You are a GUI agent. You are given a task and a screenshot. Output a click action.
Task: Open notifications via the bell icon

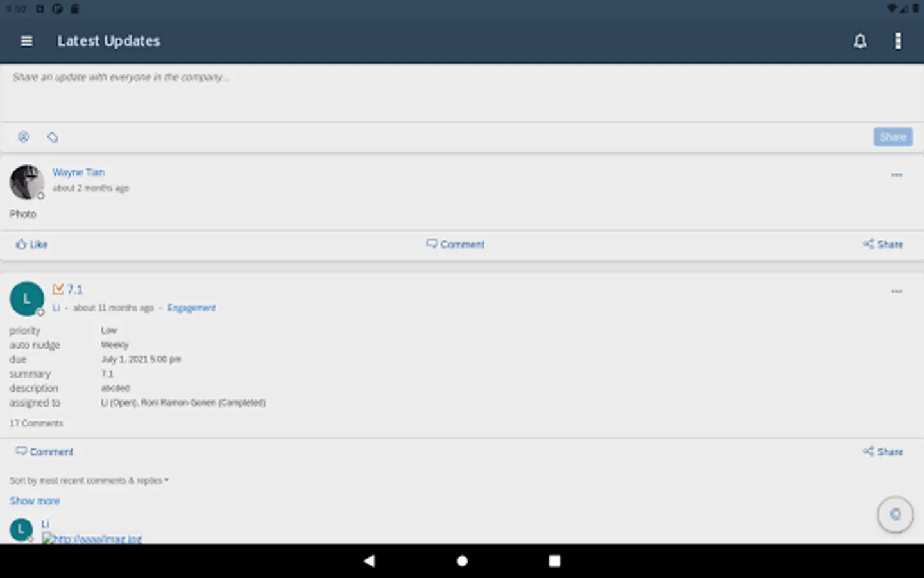(860, 40)
